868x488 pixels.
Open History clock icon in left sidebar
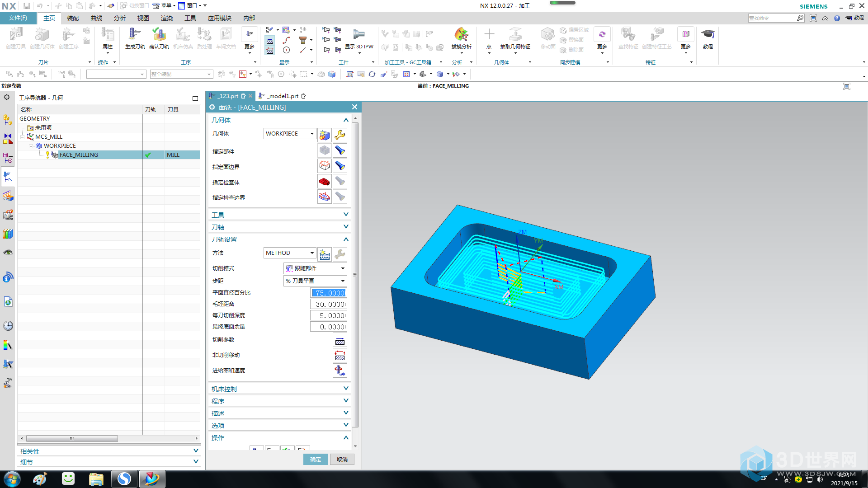[x=8, y=326]
